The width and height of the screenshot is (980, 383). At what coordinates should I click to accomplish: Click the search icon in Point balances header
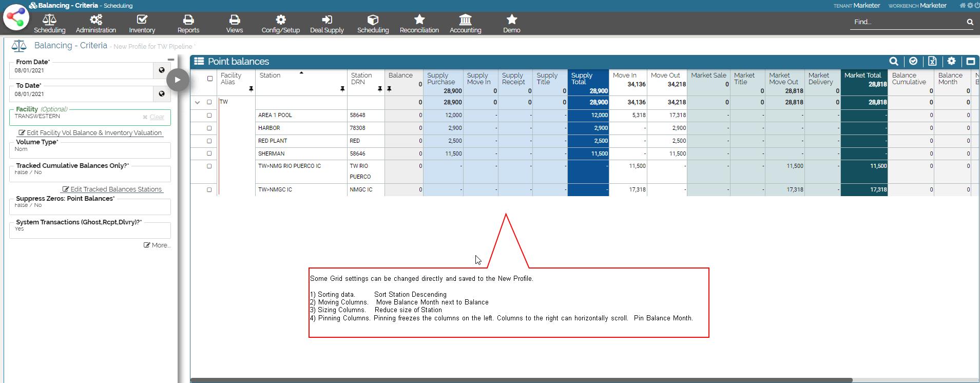click(894, 62)
